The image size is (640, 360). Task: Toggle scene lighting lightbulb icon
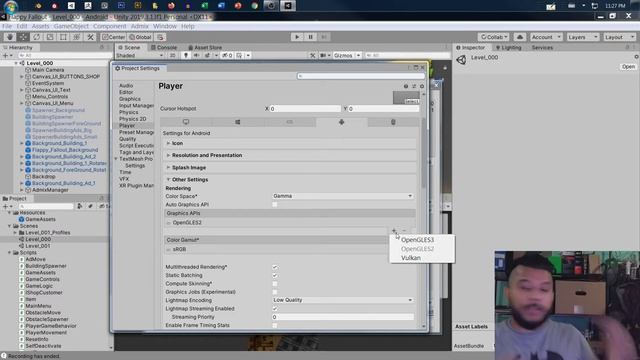[x=186, y=55]
